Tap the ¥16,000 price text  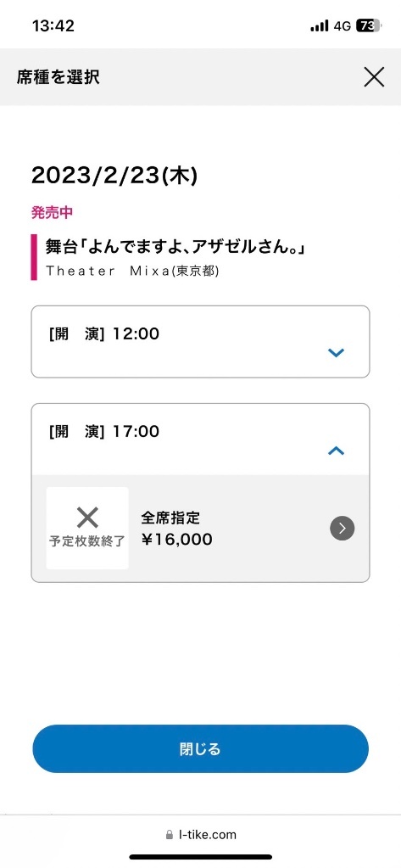(x=176, y=540)
